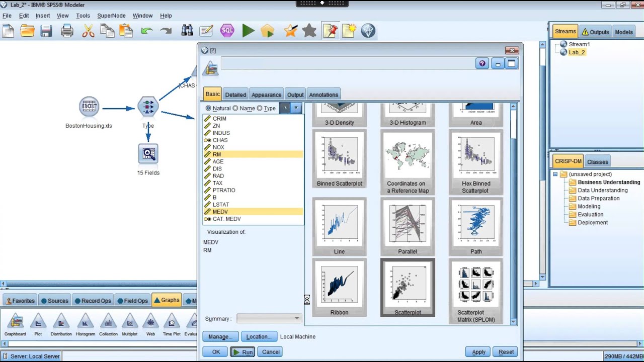
Task: Click the globe icon in the toolbar
Action: pyautogui.click(x=368, y=31)
